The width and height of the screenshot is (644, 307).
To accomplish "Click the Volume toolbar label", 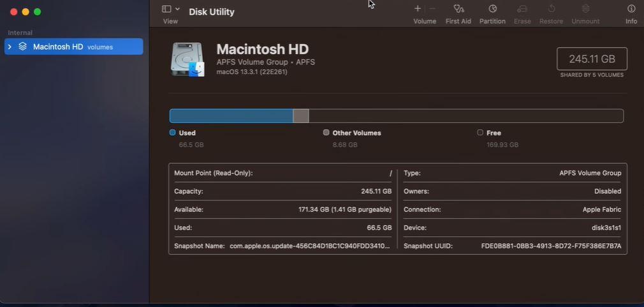I will coord(425,21).
